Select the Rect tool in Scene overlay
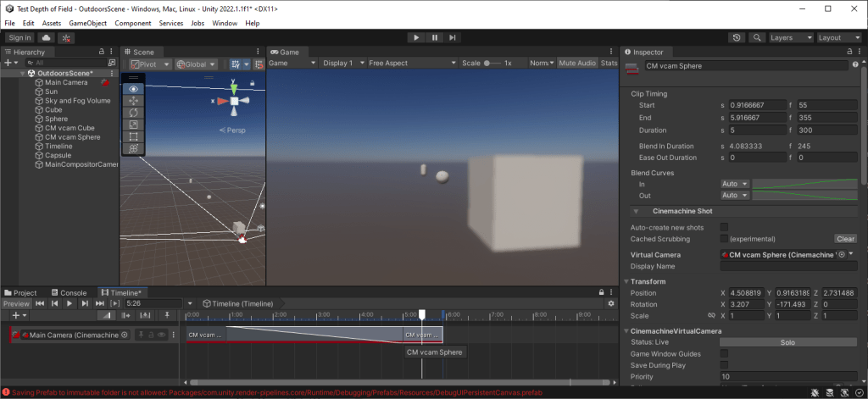The width and height of the screenshot is (868, 399). [133, 136]
